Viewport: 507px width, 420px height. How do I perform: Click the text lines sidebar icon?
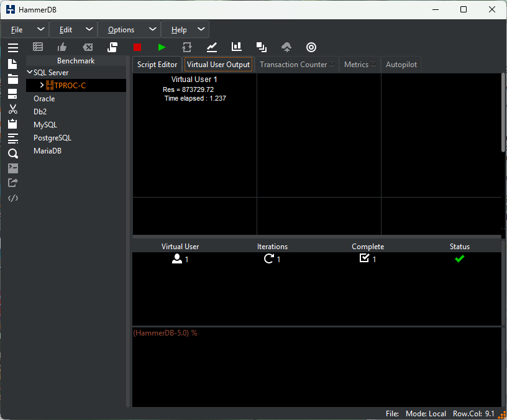[13, 139]
